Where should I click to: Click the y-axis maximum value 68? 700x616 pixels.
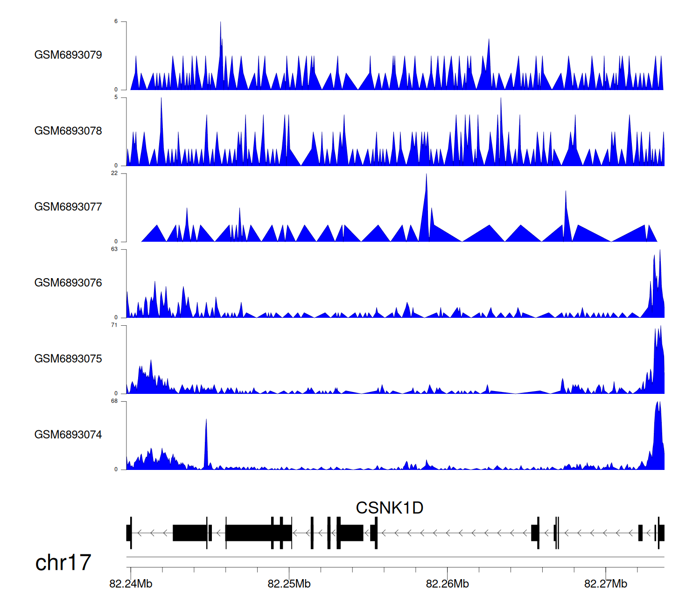[114, 401]
